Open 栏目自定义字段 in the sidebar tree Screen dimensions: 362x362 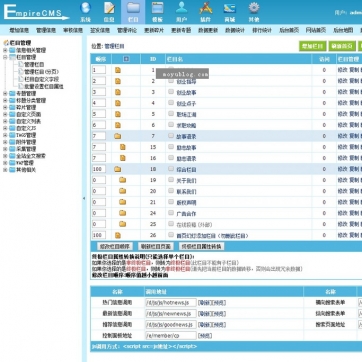(x=41, y=79)
